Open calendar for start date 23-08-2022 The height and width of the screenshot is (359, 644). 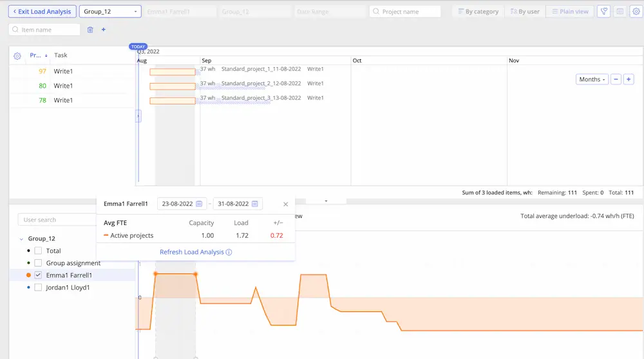(199, 204)
